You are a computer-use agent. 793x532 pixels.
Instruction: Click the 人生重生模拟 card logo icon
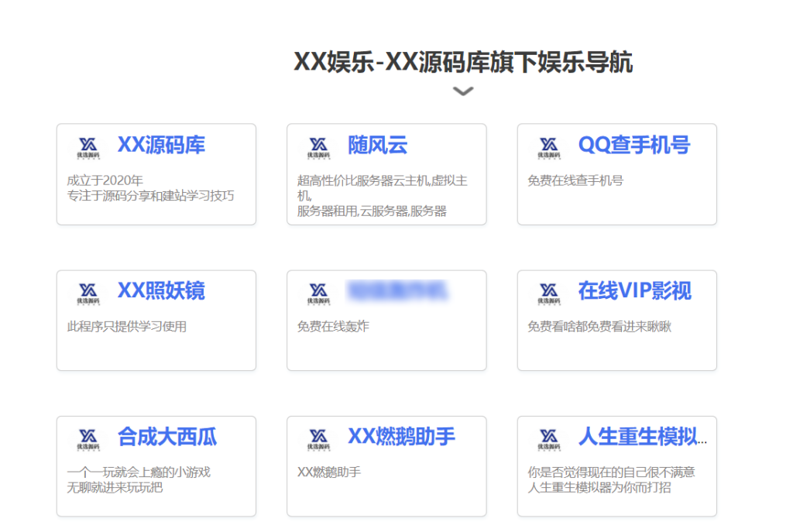tap(550, 439)
